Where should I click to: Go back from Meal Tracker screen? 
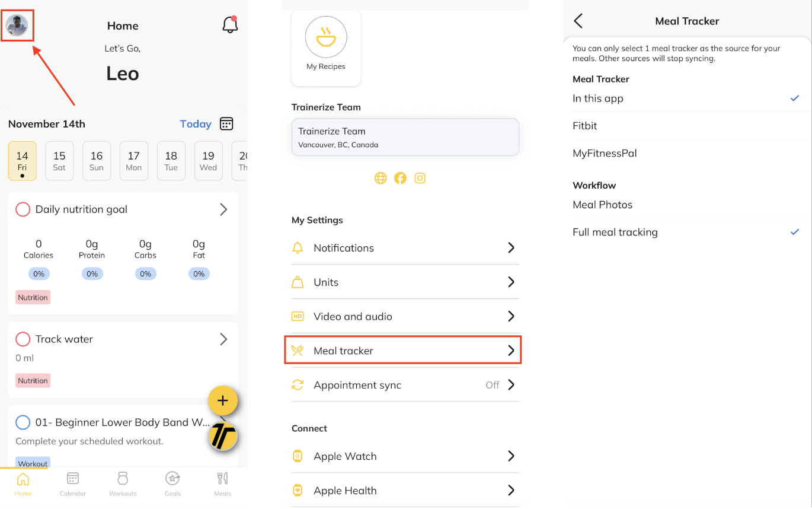578,21
